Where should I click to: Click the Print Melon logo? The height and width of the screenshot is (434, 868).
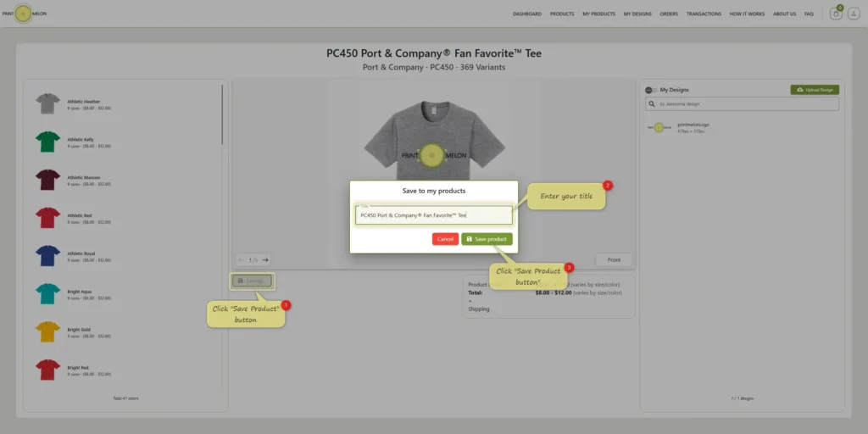pyautogui.click(x=23, y=14)
